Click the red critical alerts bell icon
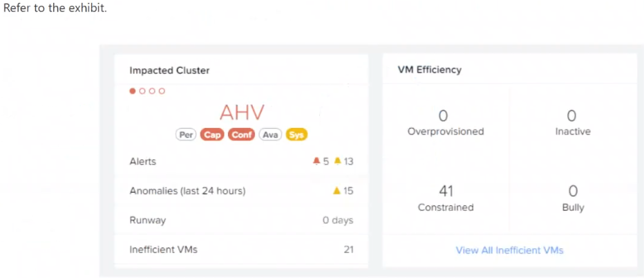 pyautogui.click(x=316, y=161)
